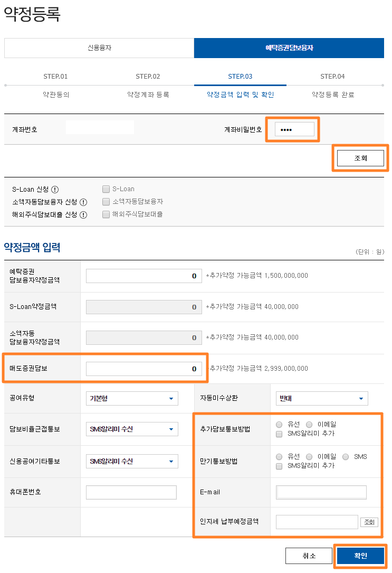Open the 소액자동담보융자 신청 info icon

pos(83,202)
